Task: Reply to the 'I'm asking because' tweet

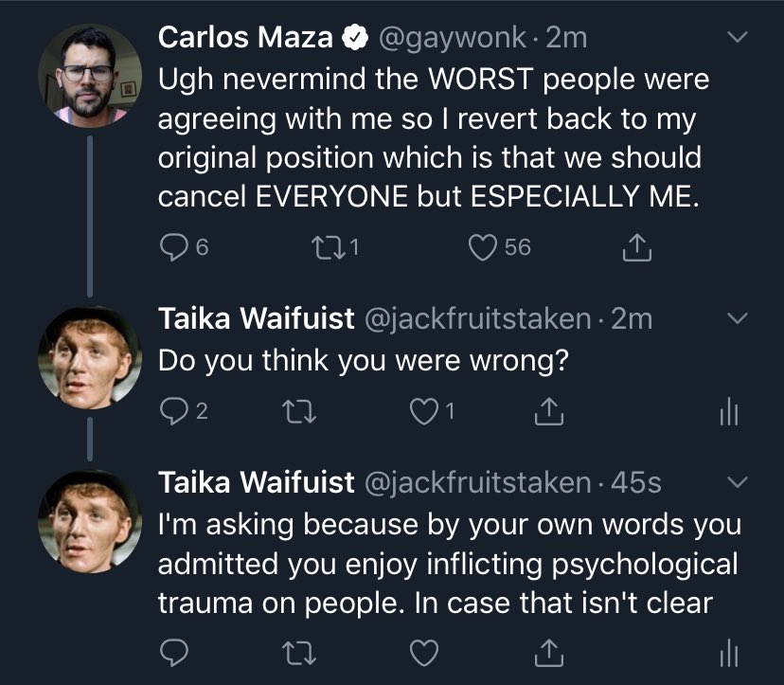Action: [172, 652]
